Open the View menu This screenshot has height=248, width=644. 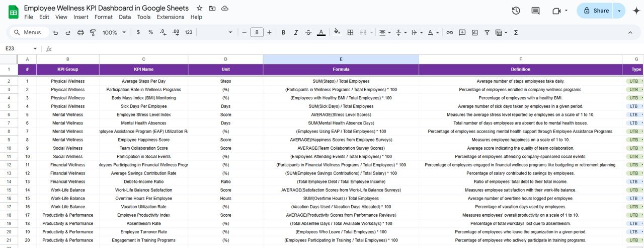click(x=61, y=17)
